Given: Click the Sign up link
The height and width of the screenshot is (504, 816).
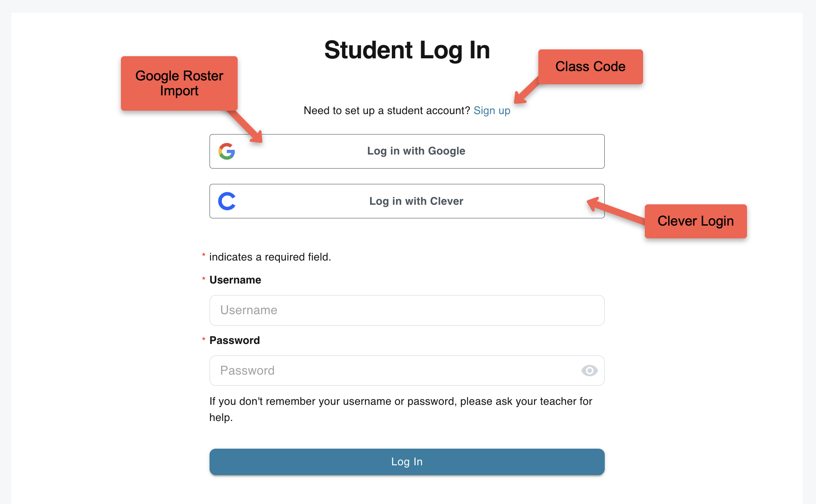Looking at the screenshot, I should pyautogui.click(x=492, y=111).
